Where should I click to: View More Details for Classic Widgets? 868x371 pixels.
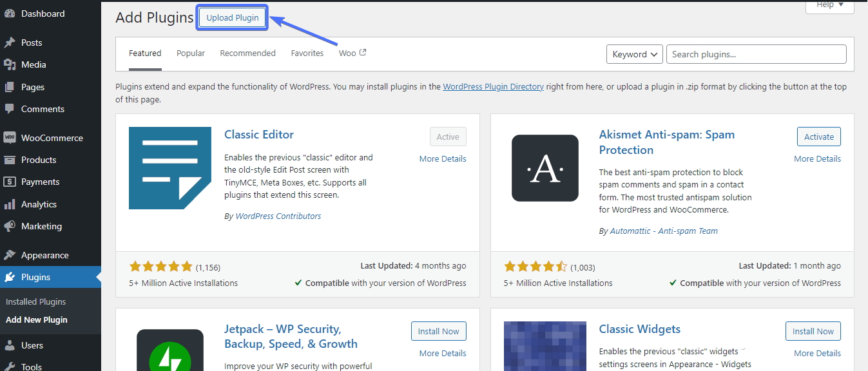point(817,354)
